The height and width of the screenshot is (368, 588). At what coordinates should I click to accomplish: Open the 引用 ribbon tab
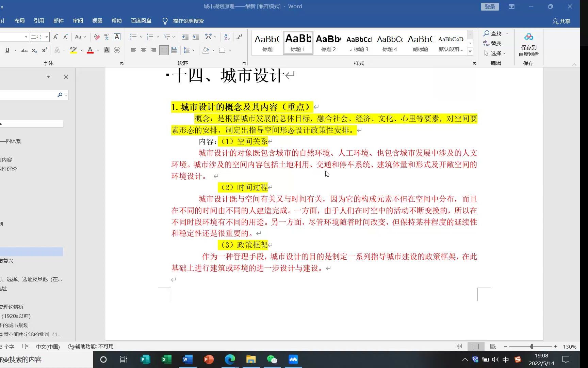(x=39, y=21)
